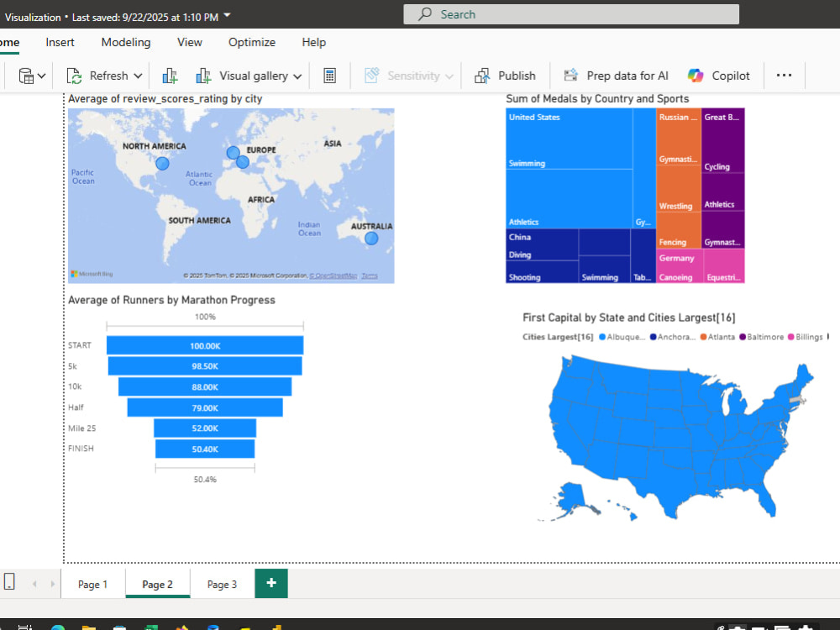Go to Page 1 tab
This screenshot has width=840, height=630.
pos(93,584)
